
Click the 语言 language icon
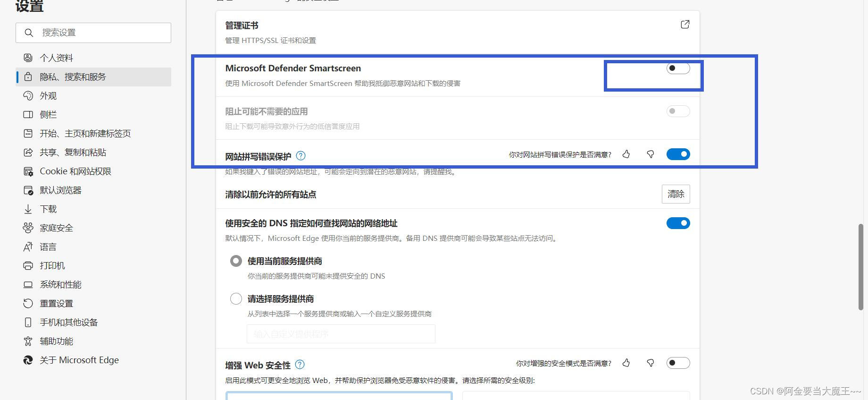click(28, 247)
